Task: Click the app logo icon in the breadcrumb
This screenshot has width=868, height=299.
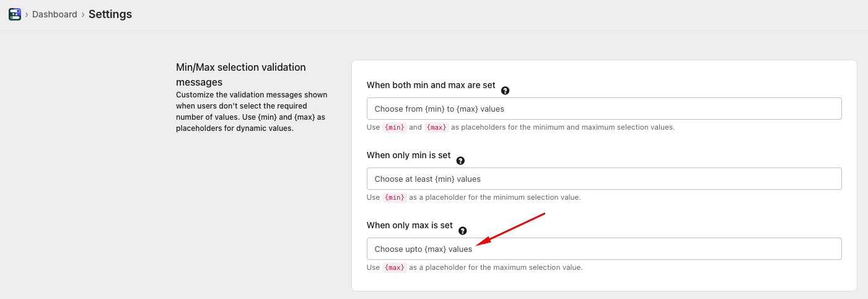Action: click(15, 14)
